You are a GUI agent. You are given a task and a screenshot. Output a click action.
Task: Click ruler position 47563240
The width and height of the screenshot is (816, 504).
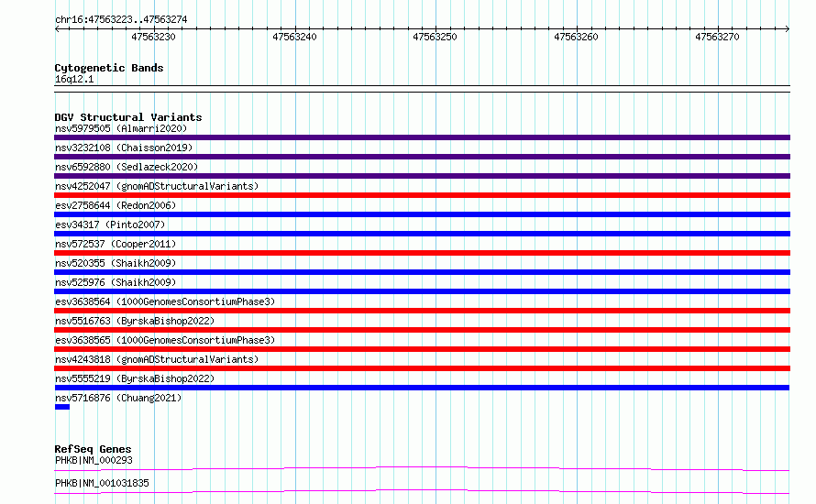294,37
